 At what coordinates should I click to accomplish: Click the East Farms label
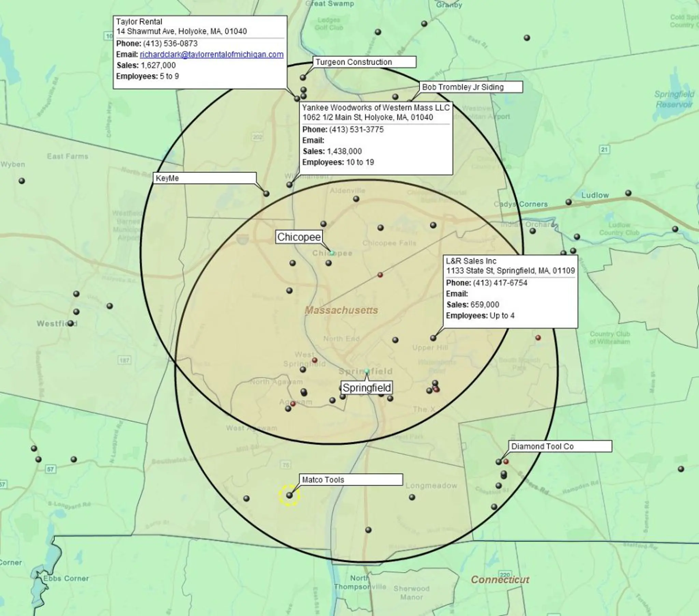(x=68, y=156)
